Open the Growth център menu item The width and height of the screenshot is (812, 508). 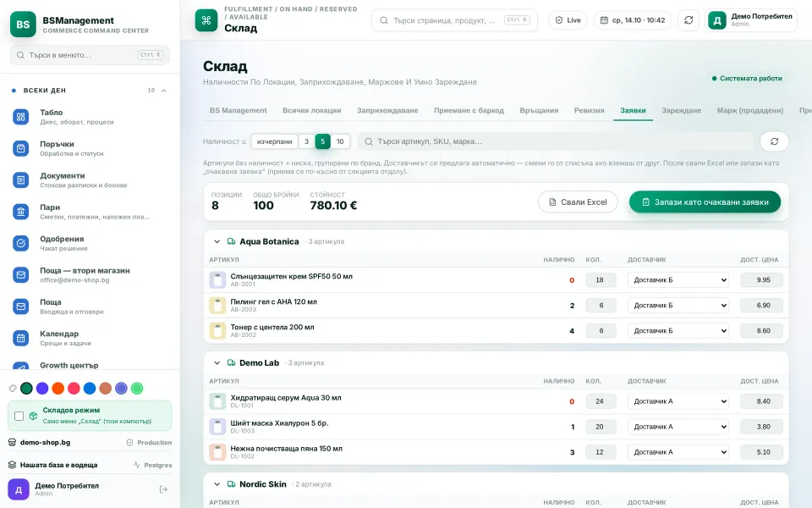point(91,366)
